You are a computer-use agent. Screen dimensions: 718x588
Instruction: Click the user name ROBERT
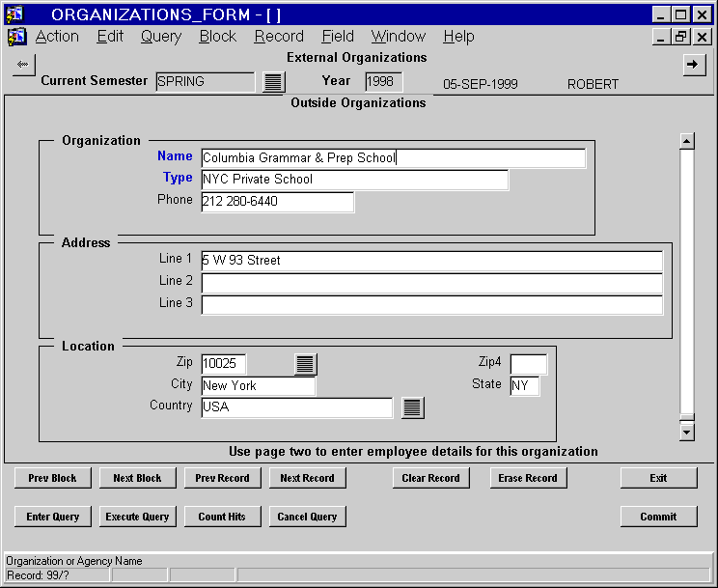pyautogui.click(x=593, y=84)
